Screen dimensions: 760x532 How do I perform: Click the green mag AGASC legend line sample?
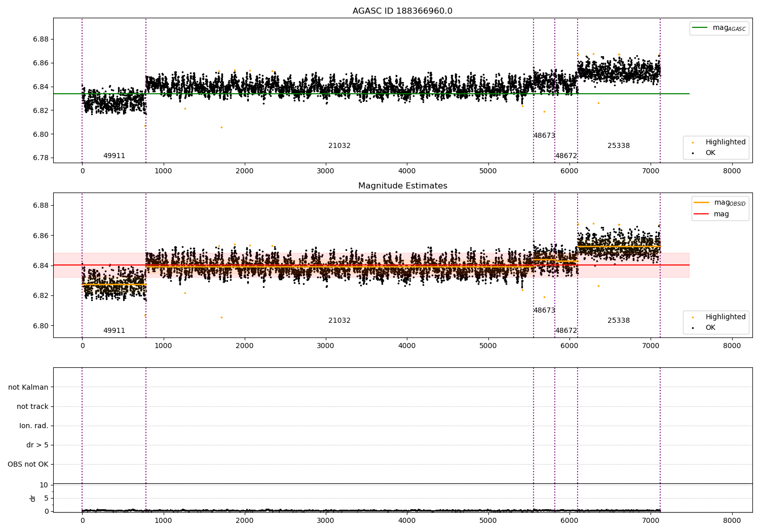tap(700, 28)
